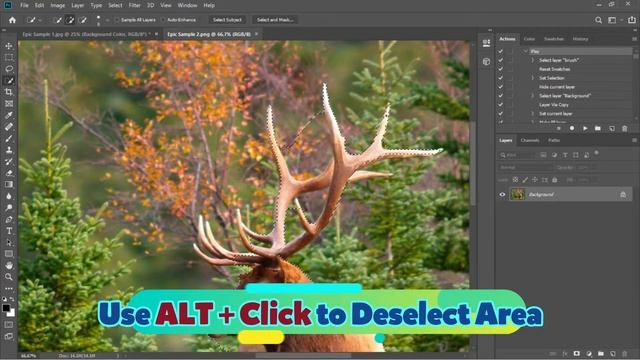Select the Pen tool

click(x=9, y=219)
